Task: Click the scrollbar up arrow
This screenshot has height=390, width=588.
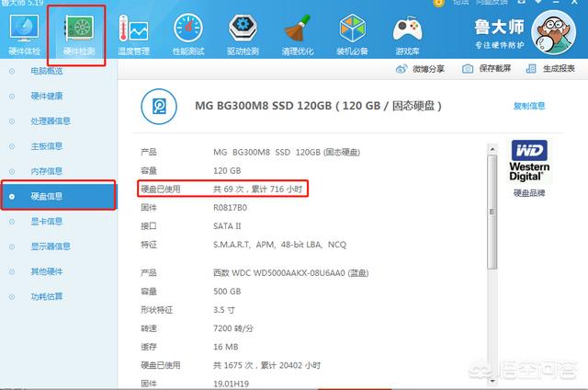Action: tap(492, 149)
